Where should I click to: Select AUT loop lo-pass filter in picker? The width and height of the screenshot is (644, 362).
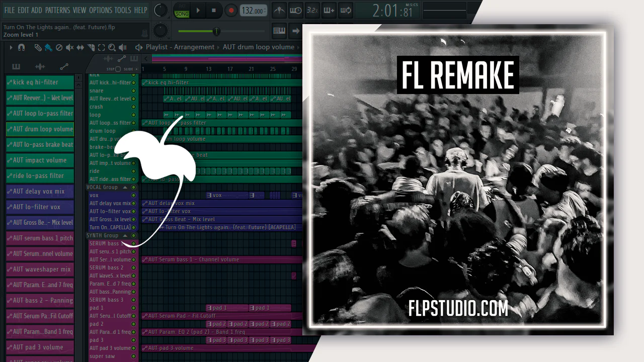point(40,114)
